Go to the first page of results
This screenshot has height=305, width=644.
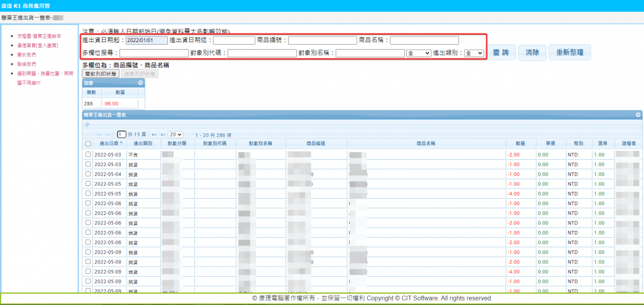(x=99, y=135)
